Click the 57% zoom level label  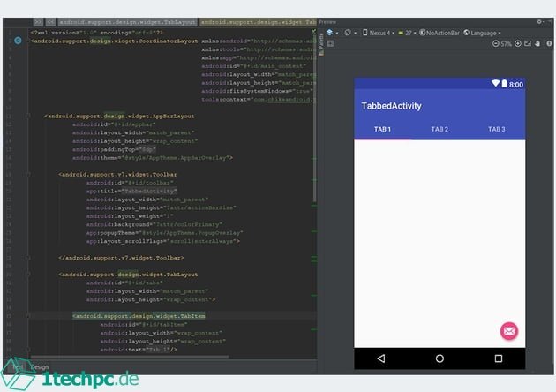[507, 44]
